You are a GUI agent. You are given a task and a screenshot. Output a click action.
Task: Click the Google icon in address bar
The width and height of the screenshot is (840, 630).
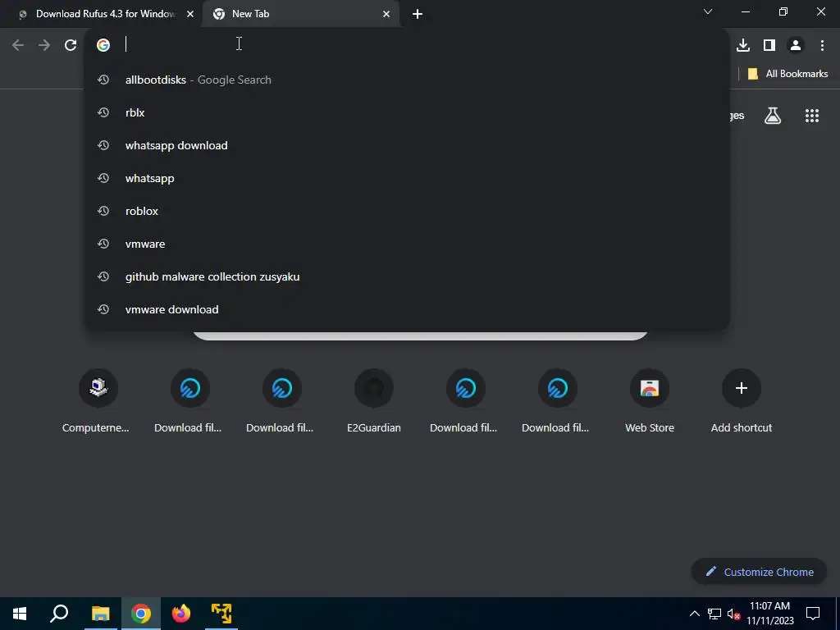click(x=103, y=45)
